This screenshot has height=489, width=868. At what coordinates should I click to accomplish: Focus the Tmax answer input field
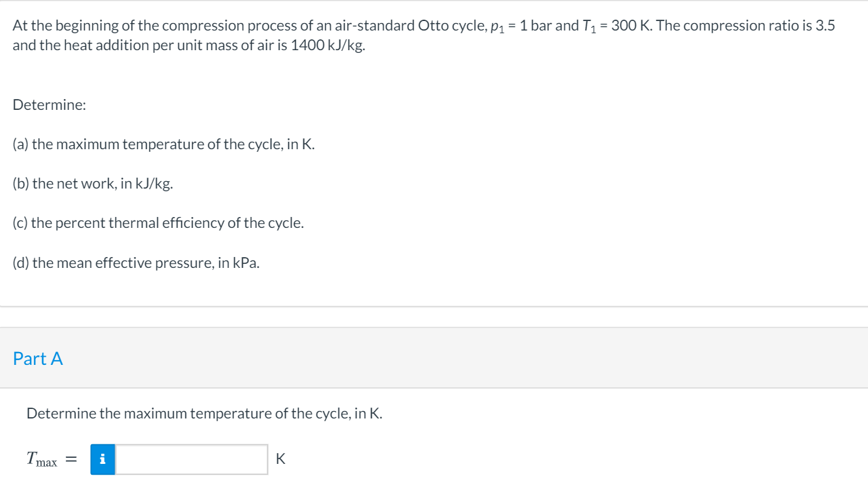[191, 459]
